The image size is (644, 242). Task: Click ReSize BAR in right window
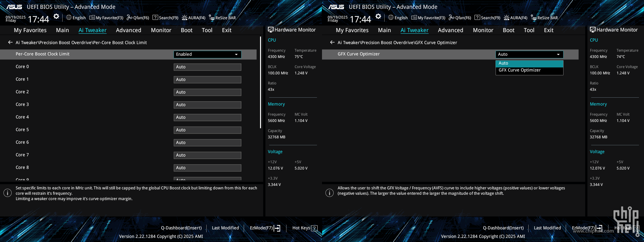[544, 18]
